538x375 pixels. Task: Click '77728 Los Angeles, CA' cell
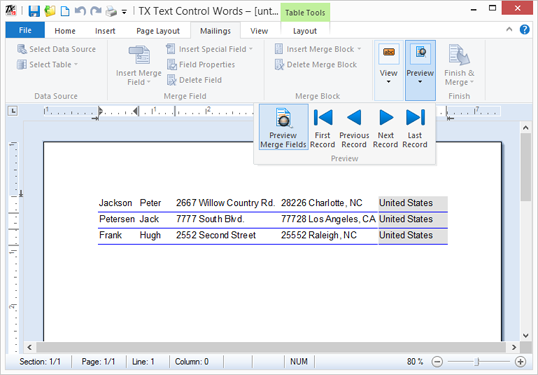(x=328, y=219)
